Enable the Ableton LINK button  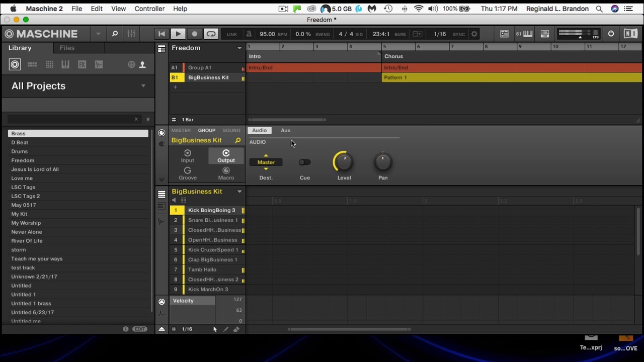tap(232, 34)
